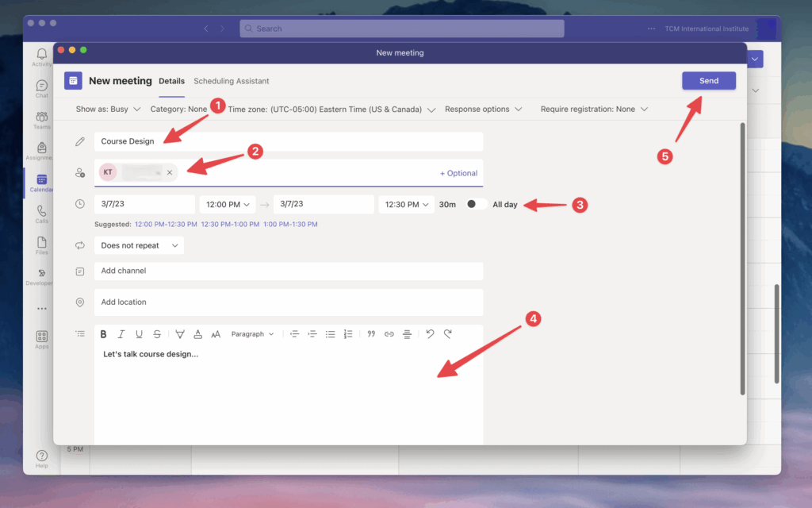Insert a numbered list

tap(348, 334)
